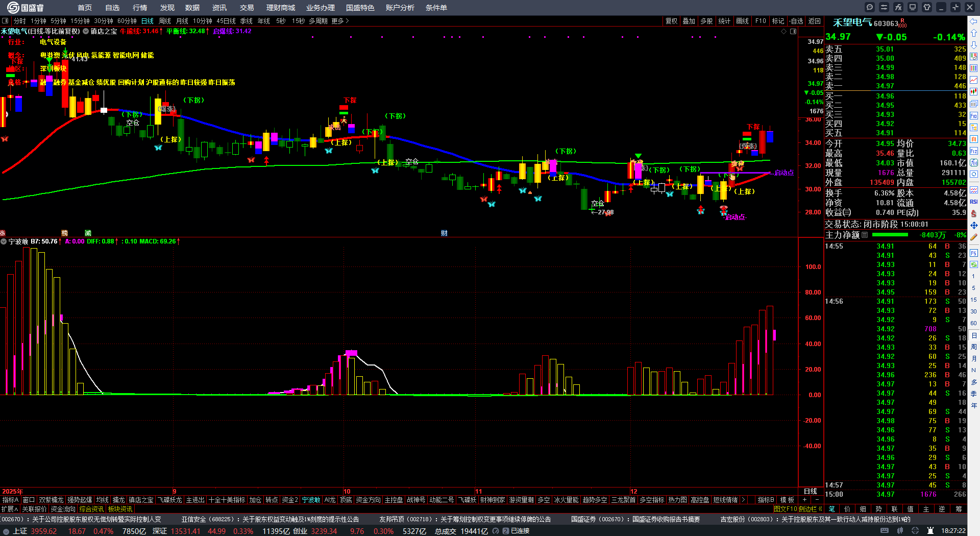Click the 国盛证券 (002670) news headline
980x536 pixels.
click(635, 519)
